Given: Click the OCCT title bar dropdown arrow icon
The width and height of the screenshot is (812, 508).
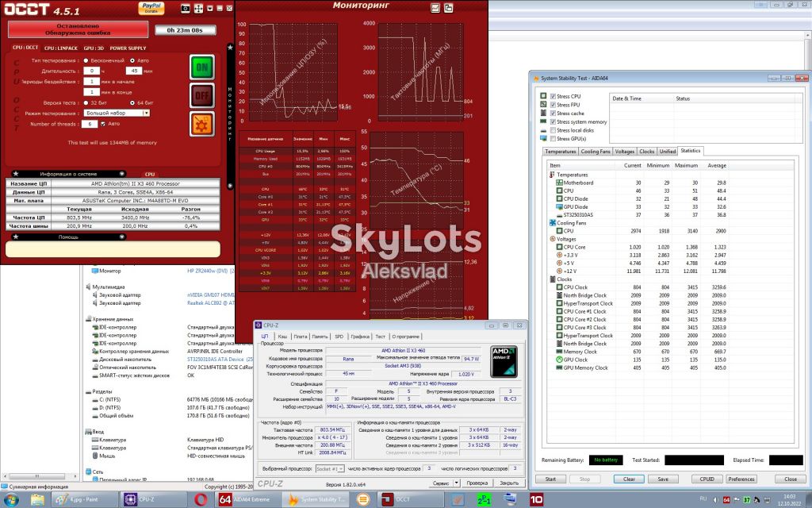Looking at the screenshot, I should [x=209, y=8].
